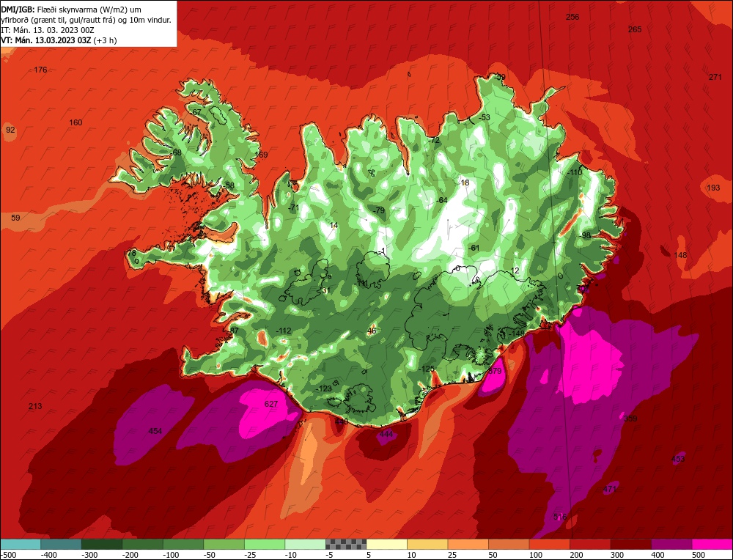Click the -125 value on land

point(427,369)
